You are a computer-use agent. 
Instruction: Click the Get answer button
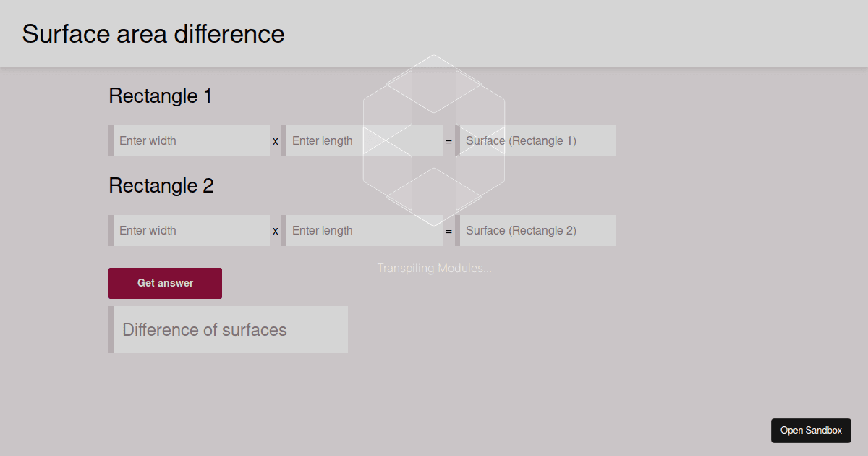pyautogui.click(x=165, y=283)
